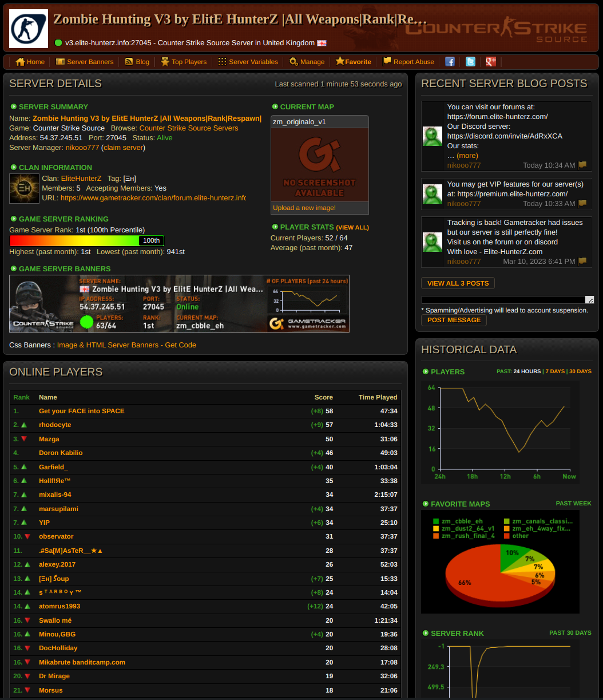Screen dimensions: 603x700
Task: Click the Counter-Strike game logo icon
Action: point(29,29)
